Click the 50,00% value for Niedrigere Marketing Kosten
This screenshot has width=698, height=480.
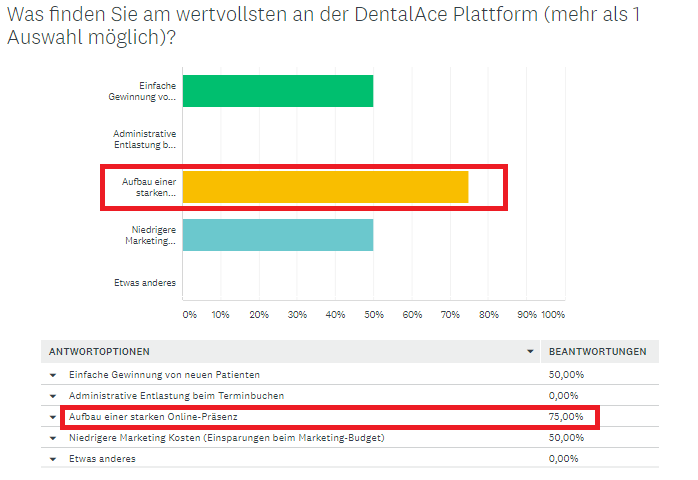pos(566,438)
